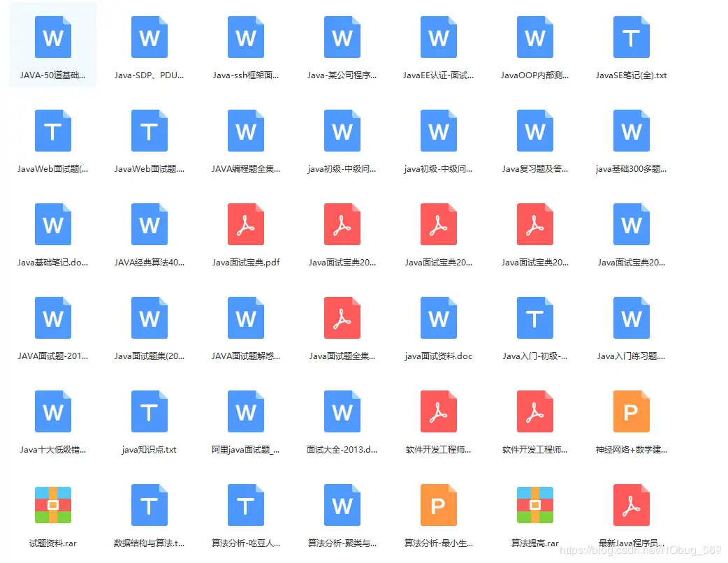Select the Java十大低级错 Word document
This screenshot has height=563, width=728.
coord(53,411)
